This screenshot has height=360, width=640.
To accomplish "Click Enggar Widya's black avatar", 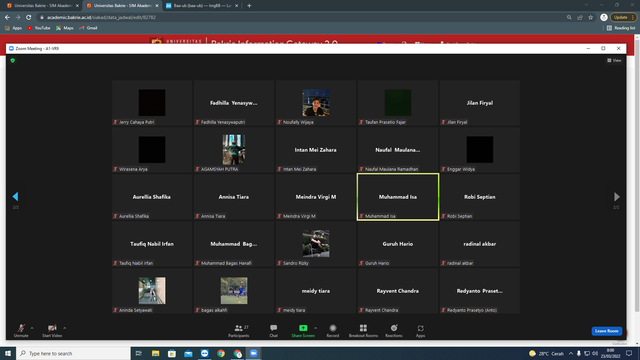I will click(x=480, y=150).
